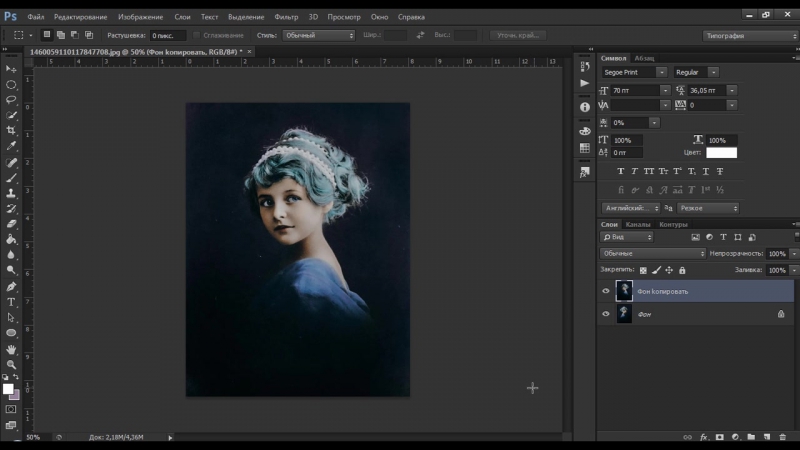Select the Move tool

11,69
